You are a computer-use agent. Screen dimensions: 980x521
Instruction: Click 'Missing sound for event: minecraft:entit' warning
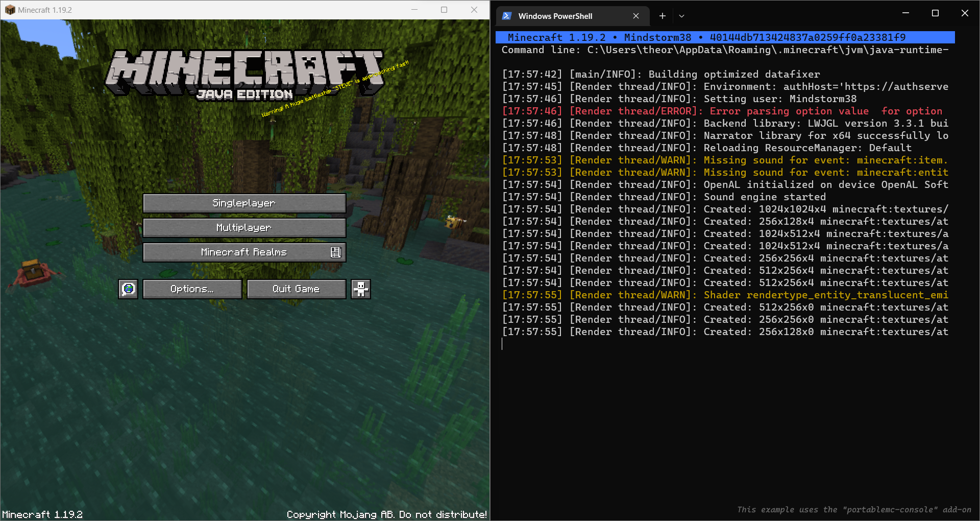coord(725,172)
